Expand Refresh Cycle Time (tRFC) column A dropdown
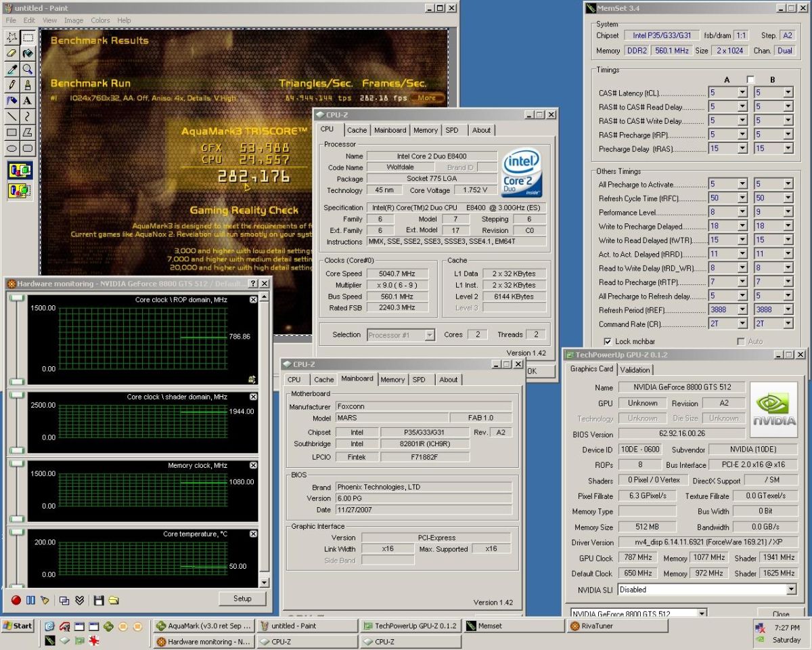The height and width of the screenshot is (650, 812). 742,198
